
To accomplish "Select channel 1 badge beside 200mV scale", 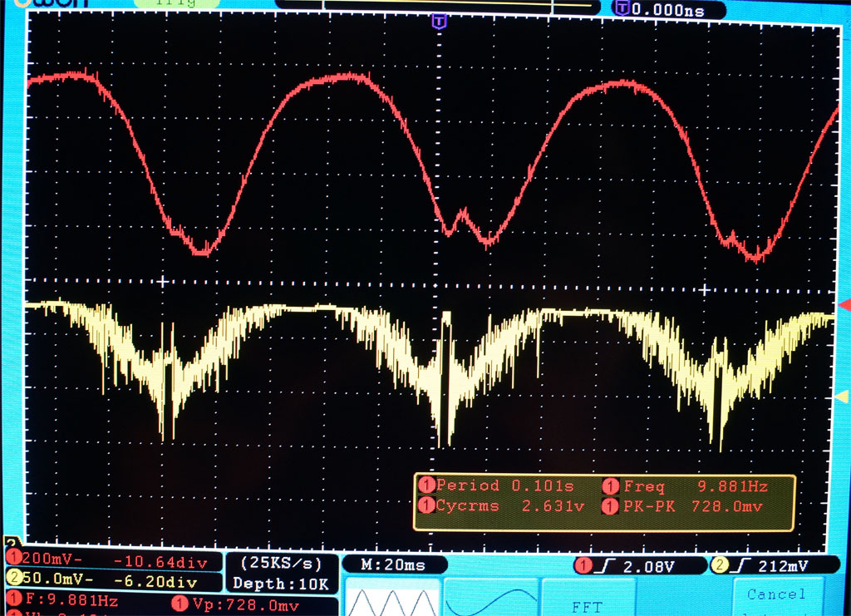I will pos(15,557).
